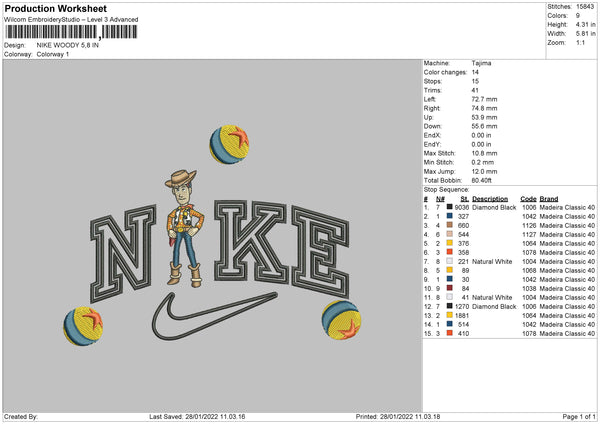Screen dimensions: 600x424
Task: Click the star ball above the NIKE lettering
Action: coord(229,144)
